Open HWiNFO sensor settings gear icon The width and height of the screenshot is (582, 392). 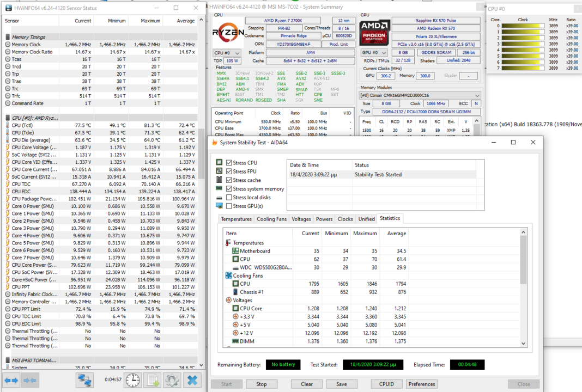(172, 380)
